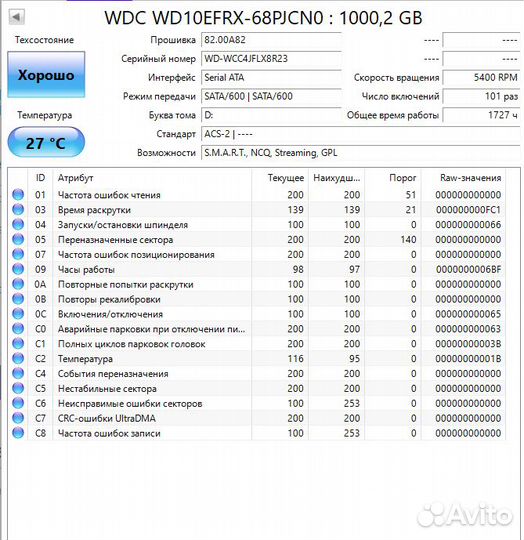Select the Частота ошибок позиционирования attribute name

(x=136, y=255)
